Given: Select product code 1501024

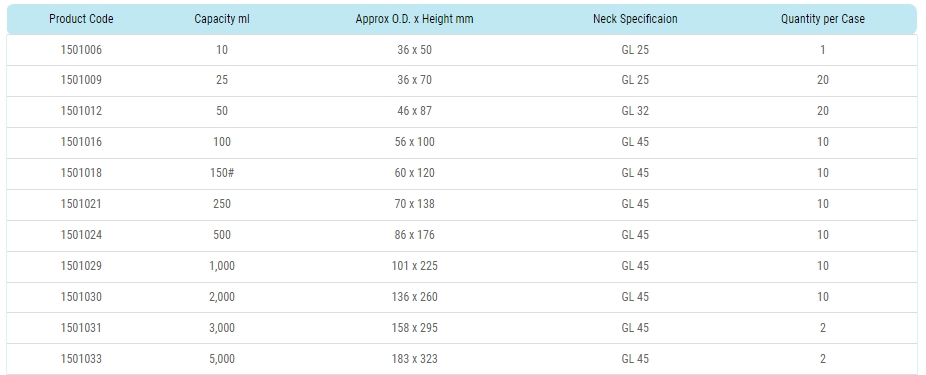Looking at the screenshot, I should 81,235.
